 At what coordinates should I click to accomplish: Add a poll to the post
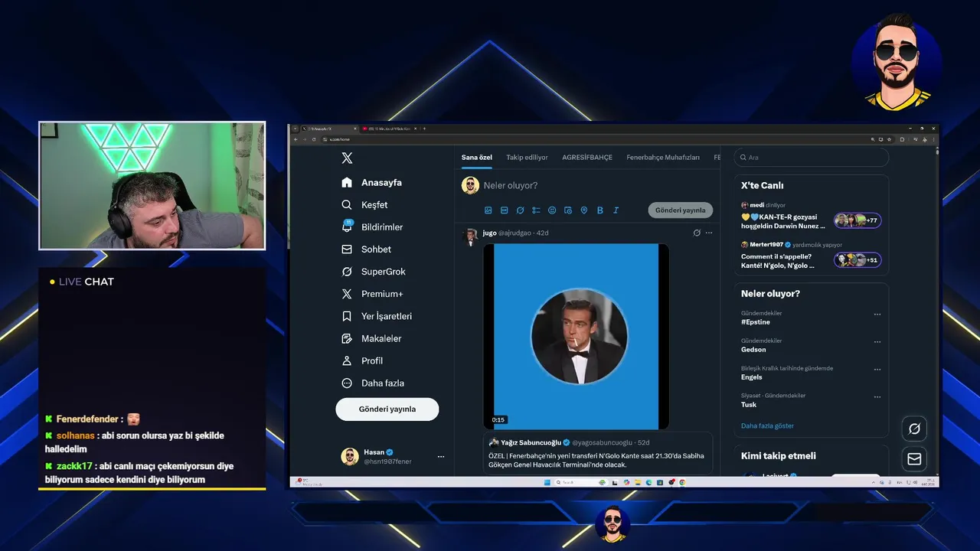(x=536, y=210)
